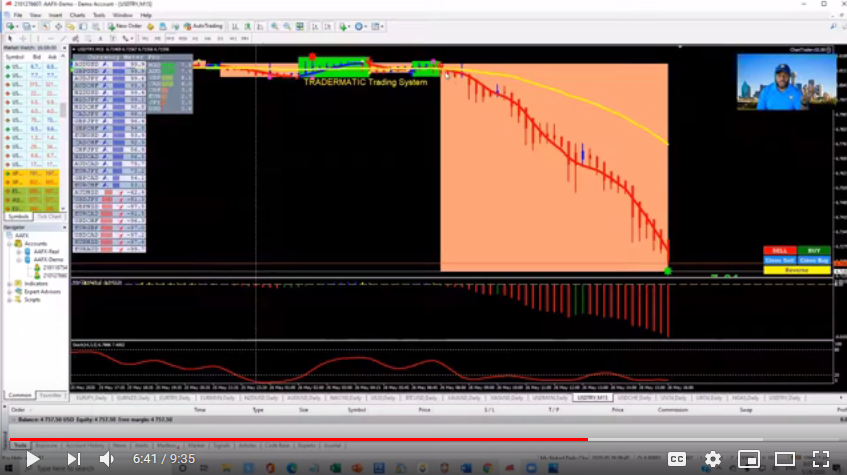Click the zoom in magnifier icon
Viewport: 847px width, 475px height.
point(274,26)
